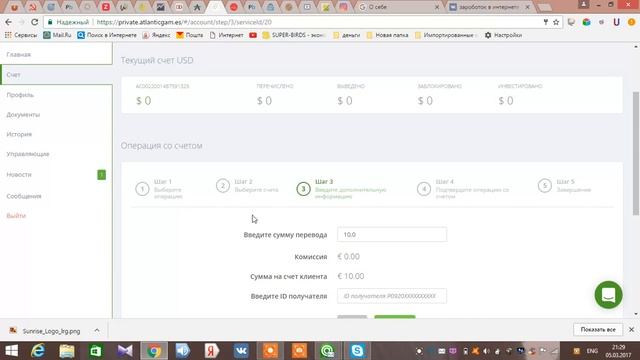
Task: Open the red U extension icon
Action: pyautogui.click(x=616, y=22)
